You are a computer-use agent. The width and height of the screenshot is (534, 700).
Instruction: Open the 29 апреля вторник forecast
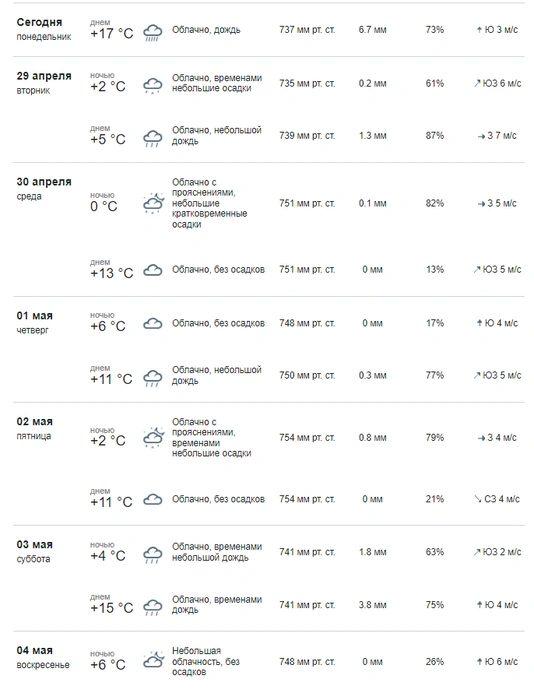click(44, 83)
